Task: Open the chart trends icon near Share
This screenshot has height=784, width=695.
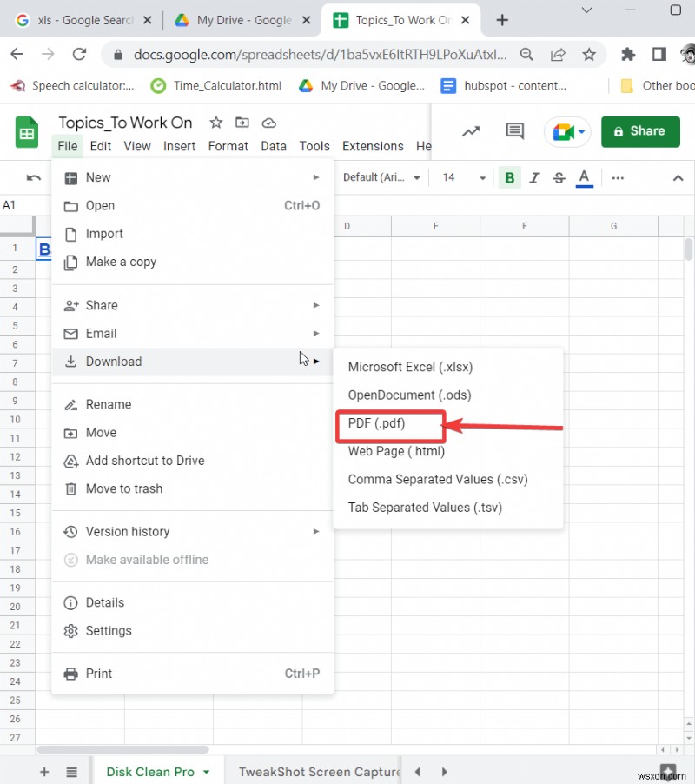Action: pos(471,131)
